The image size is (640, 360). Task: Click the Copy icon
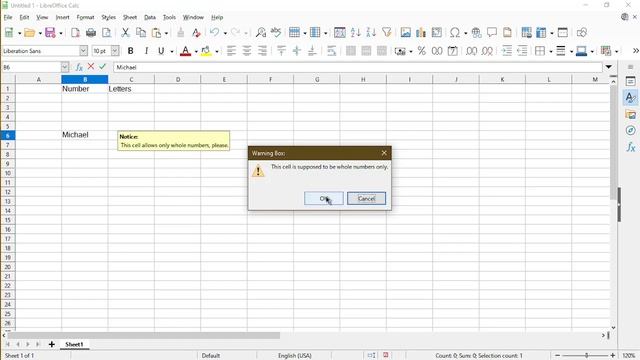(x=141, y=33)
